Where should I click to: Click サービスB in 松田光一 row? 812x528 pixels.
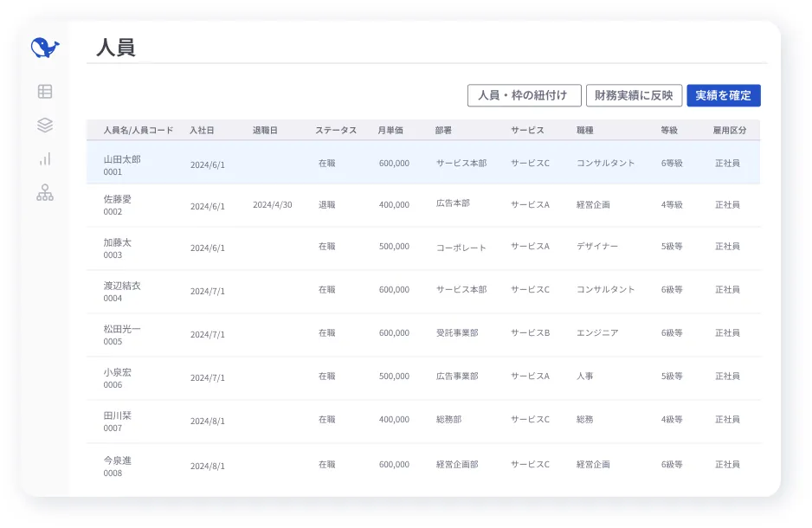click(x=531, y=333)
